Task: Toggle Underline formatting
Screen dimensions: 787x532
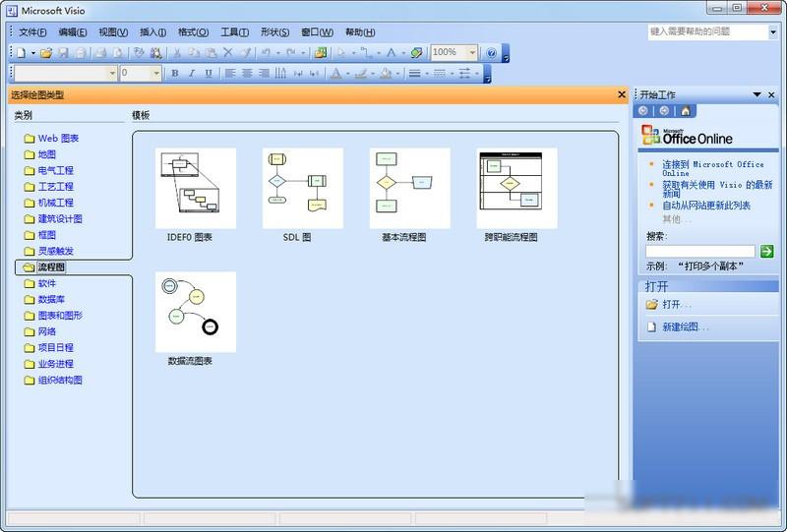Action: coord(209,74)
